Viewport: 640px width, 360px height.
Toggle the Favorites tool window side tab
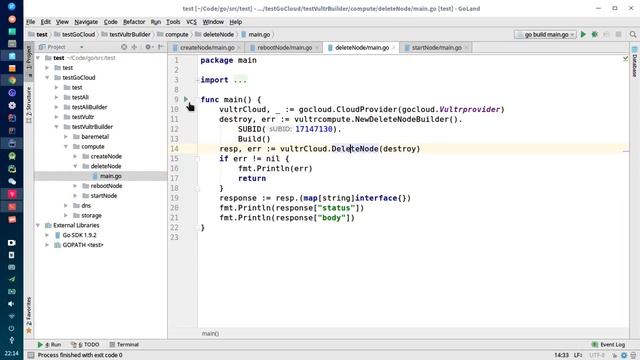(29, 315)
